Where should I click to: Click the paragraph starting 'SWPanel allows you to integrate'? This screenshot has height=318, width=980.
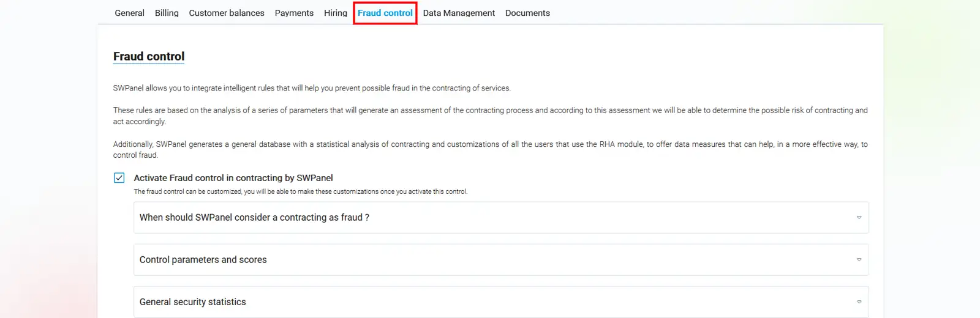[x=312, y=88]
